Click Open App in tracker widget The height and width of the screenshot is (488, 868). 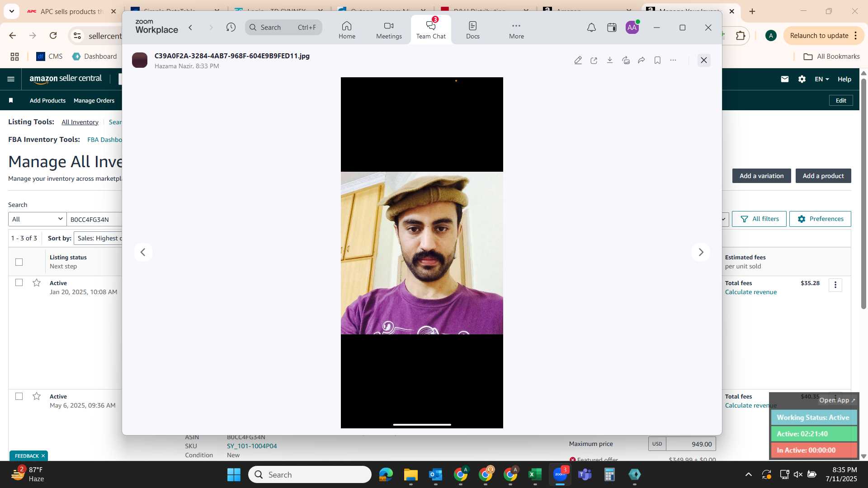(x=837, y=400)
